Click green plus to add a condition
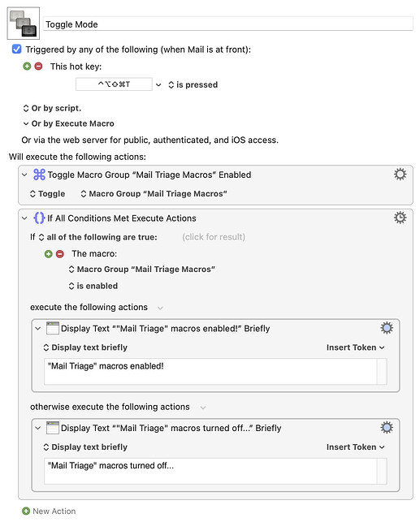 point(49,254)
